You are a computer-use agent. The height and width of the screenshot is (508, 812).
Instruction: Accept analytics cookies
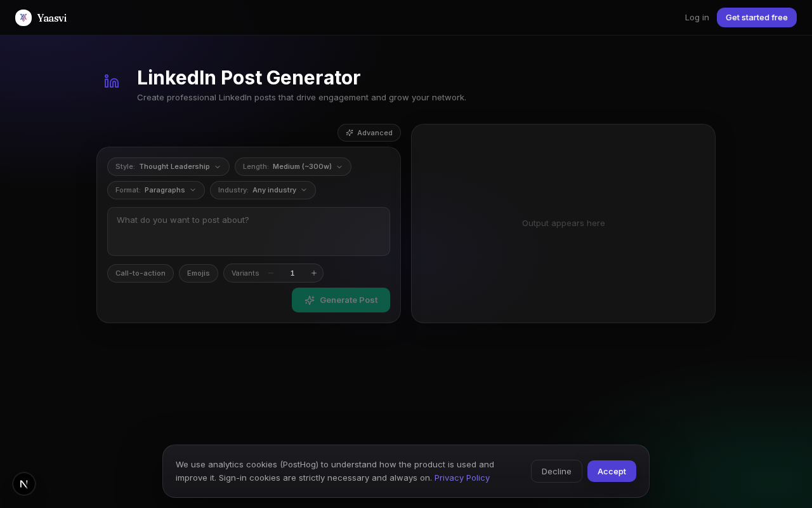click(612, 471)
